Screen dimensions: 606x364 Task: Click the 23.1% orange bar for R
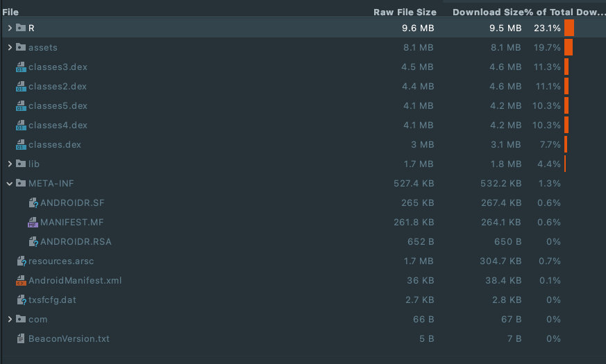(x=569, y=28)
